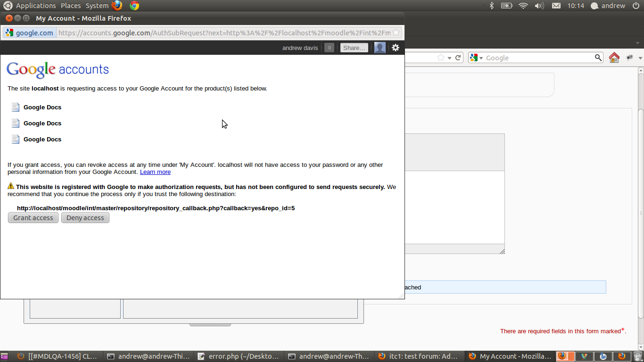Open the Wi-Fi network indicator
Image resolution: width=644 pixels, height=362 pixels.
click(523, 6)
